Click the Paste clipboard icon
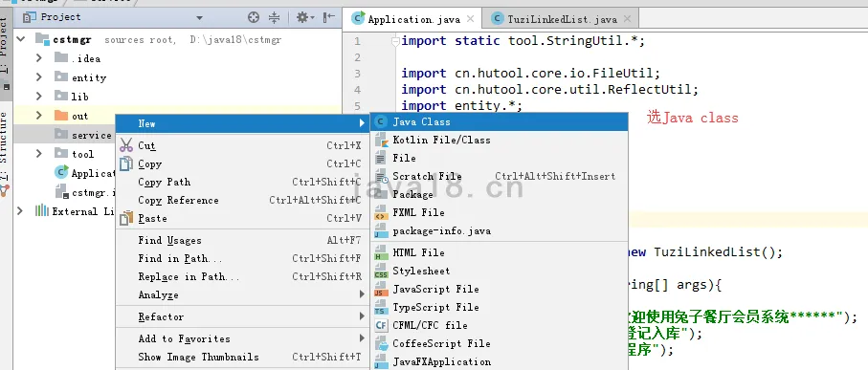868x370 pixels. coord(126,218)
